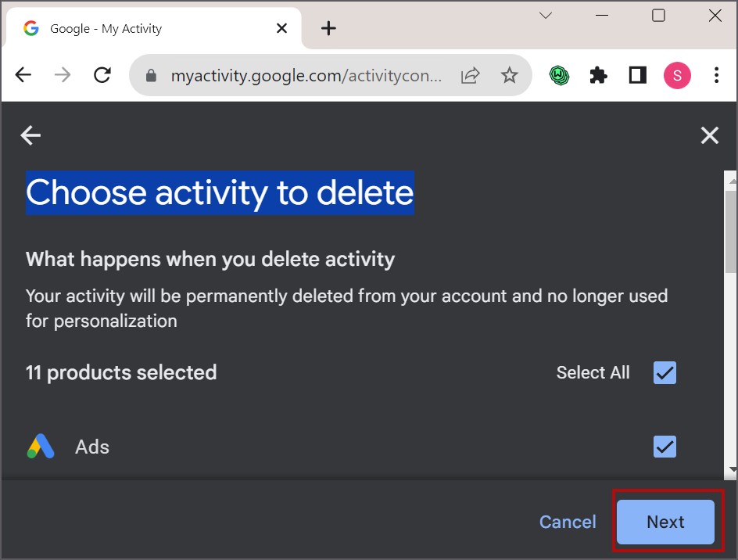Open a new tab with plus button
The height and width of the screenshot is (560, 738).
click(328, 29)
